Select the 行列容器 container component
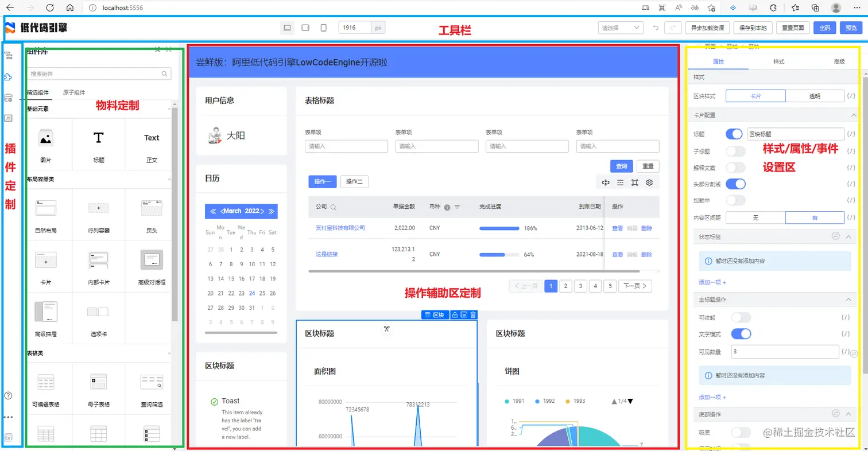This screenshot has height=451, width=868. pyautogui.click(x=99, y=215)
